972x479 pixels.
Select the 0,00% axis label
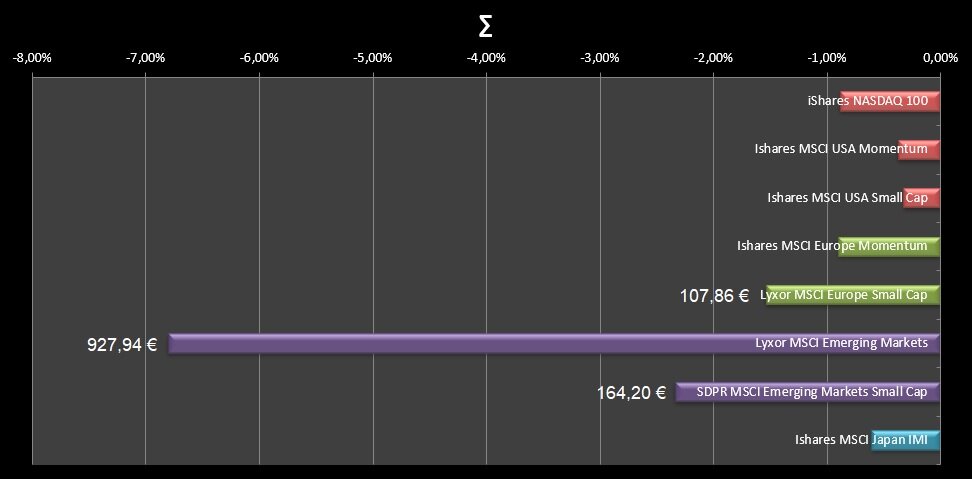tap(940, 57)
